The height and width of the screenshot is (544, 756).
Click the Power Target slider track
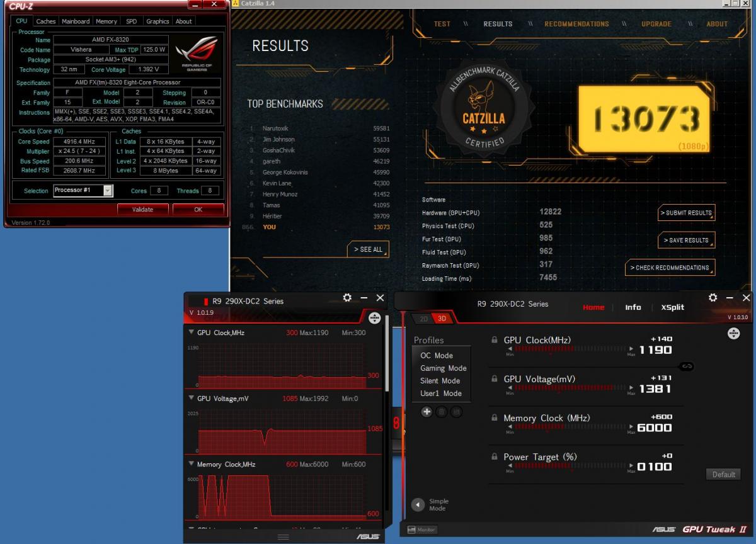pos(570,465)
